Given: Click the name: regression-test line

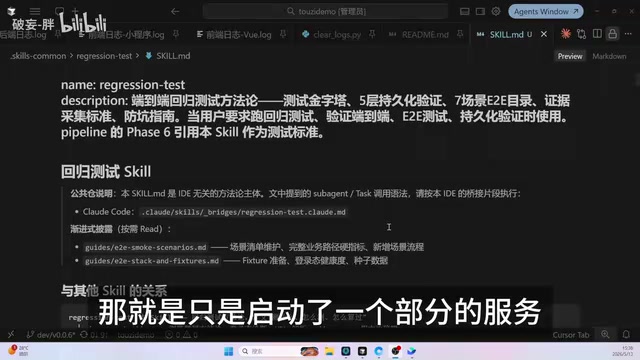Looking at the screenshot, I should point(123,85).
